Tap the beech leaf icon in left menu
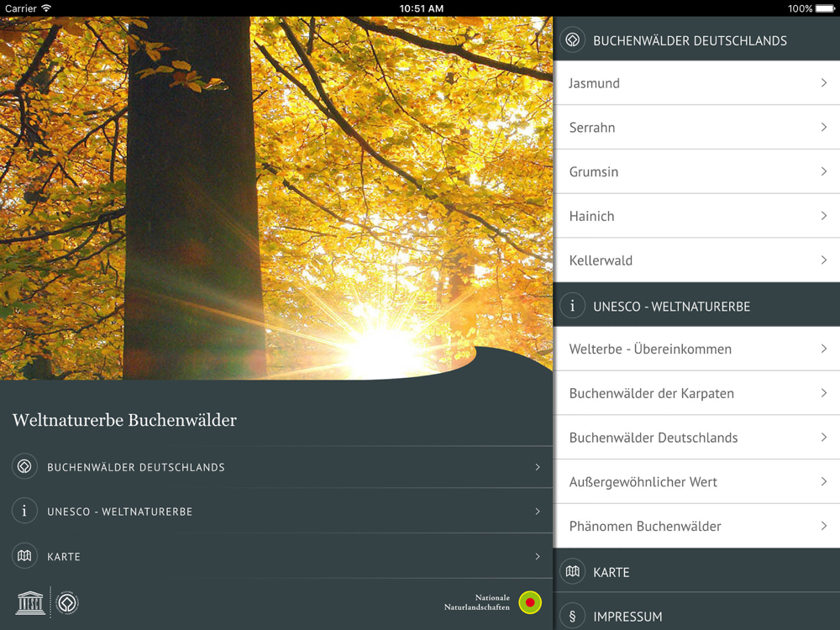840x630 pixels. click(x=24, y=466)
